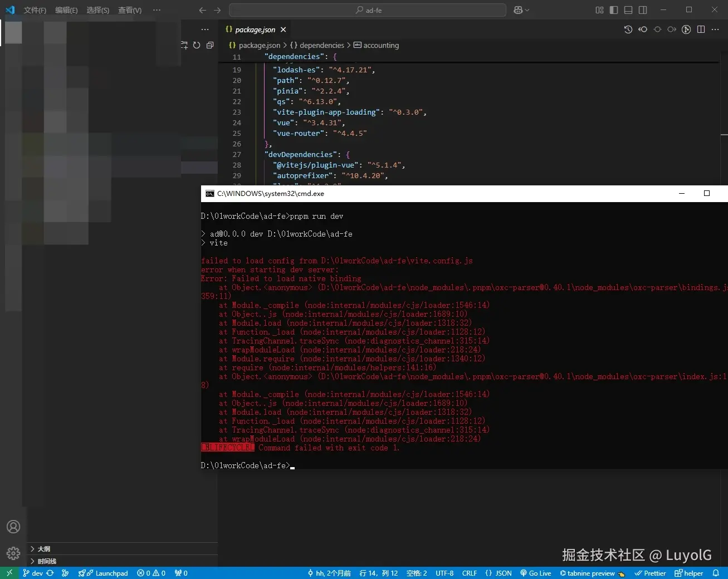
Task: Select the package.json editor tab
Action: click(x=255, y=30)
